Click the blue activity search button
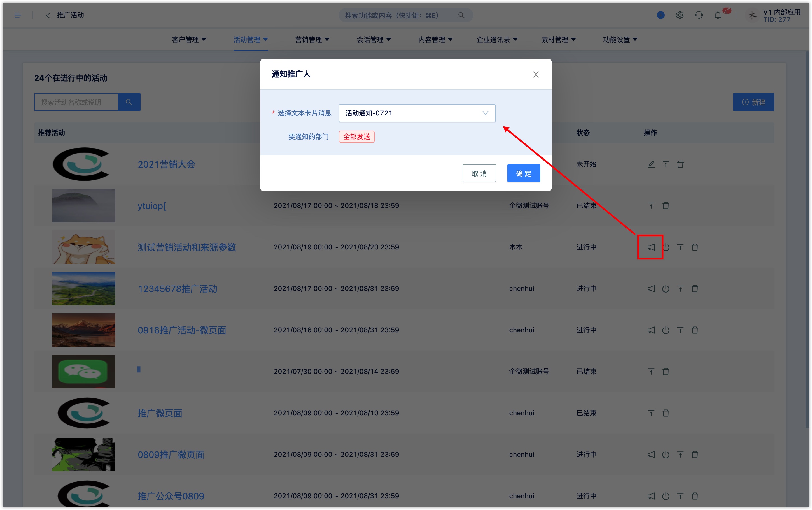The image size is (812, 510). pos(129,102)
